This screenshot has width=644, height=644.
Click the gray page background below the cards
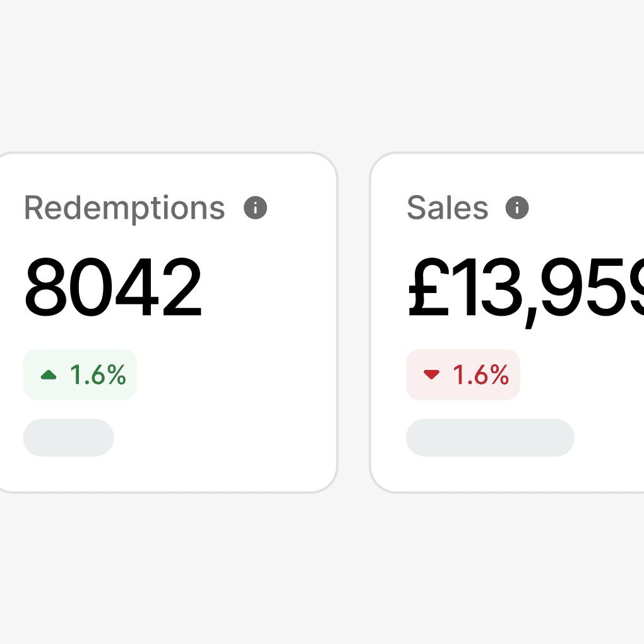(322, 568)
